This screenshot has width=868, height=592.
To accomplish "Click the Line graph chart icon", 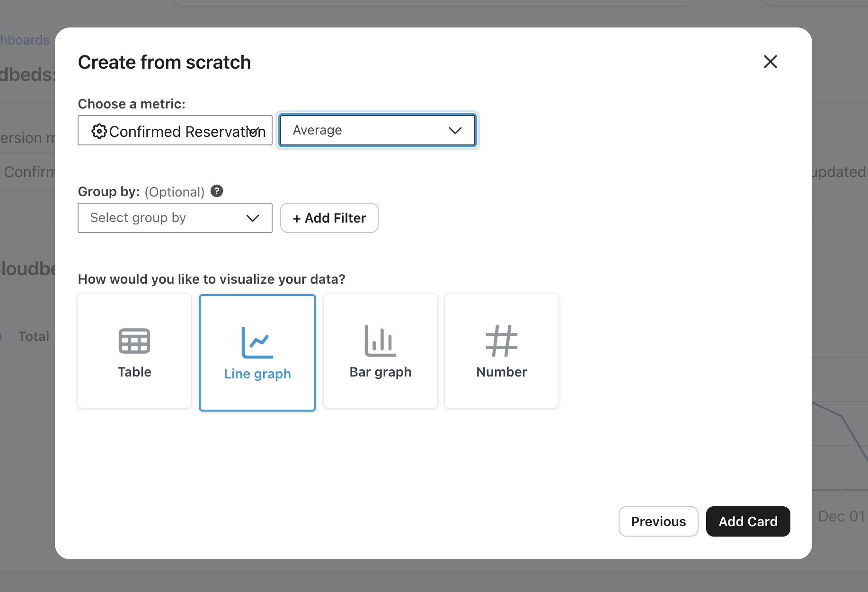I will pyautogui.click(x=257, y=342).
